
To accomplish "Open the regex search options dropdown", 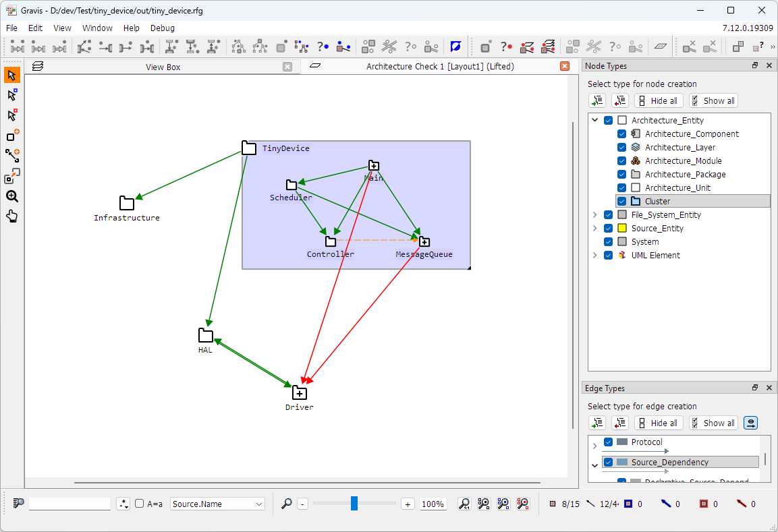I will [123, 504].
